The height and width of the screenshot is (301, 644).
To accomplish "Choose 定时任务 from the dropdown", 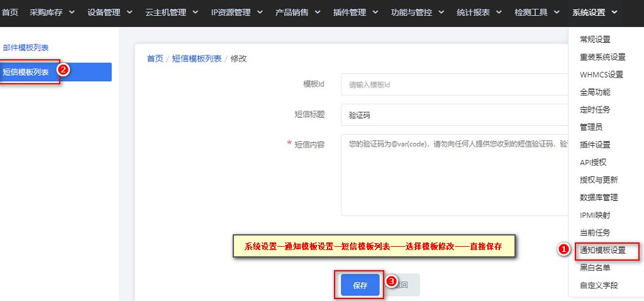I will click(595, 110).
